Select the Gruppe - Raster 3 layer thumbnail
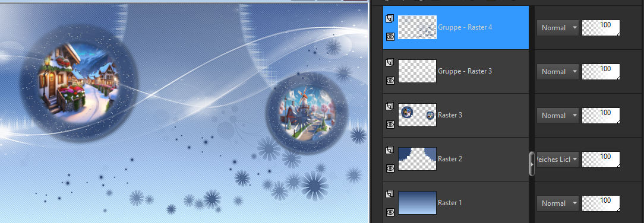The height and width of the screenshot is (223, 644). click(417, 71)
